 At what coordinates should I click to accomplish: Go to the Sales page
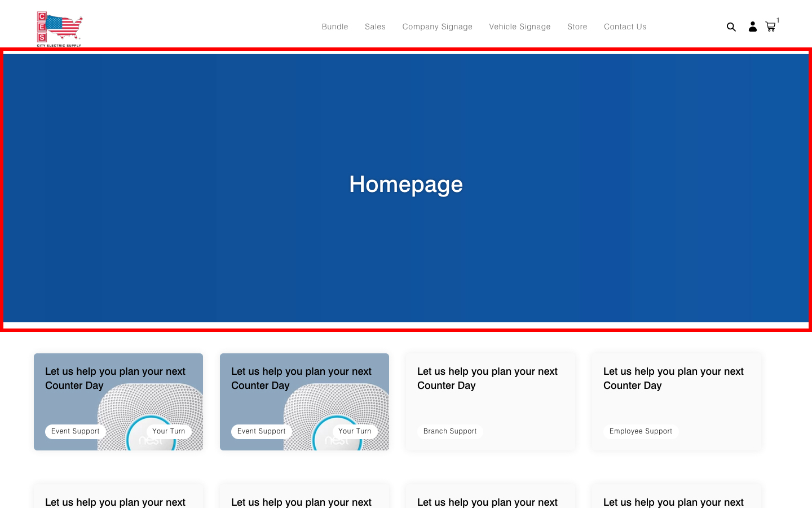(375, 27)
